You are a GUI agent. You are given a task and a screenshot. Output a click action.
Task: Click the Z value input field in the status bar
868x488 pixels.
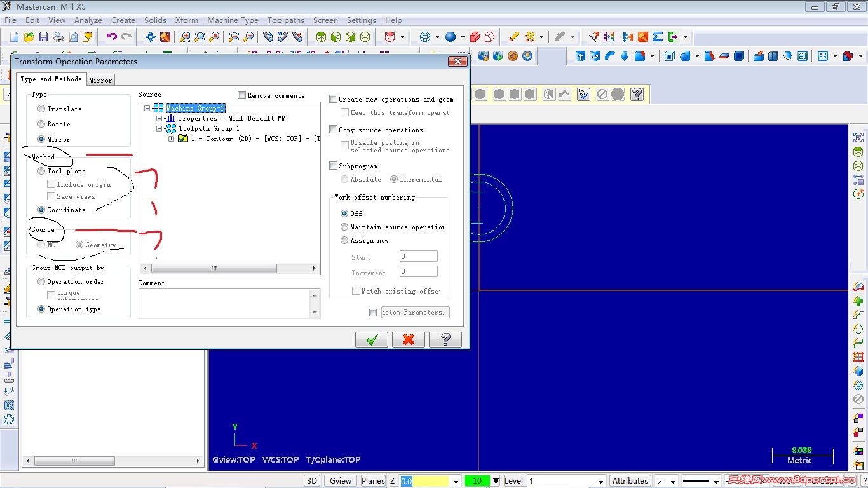[x=425, y=481]
